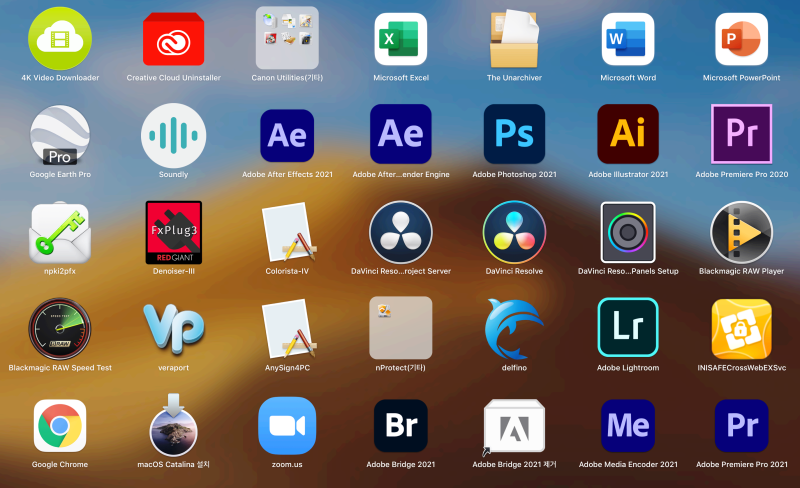Open Google Chrome
This screenshot has height=488, width=800.
[x=60, y=426]
